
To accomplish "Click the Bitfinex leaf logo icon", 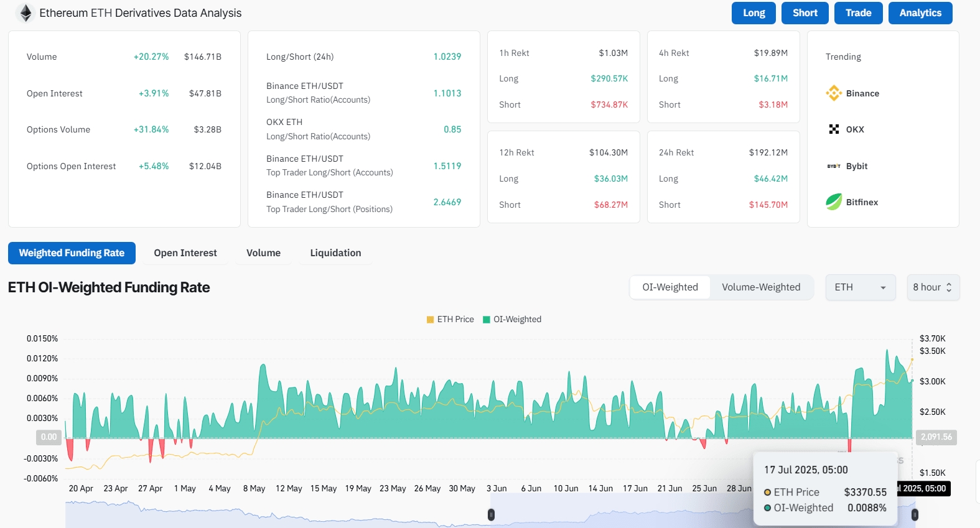I will coord(834,202).
